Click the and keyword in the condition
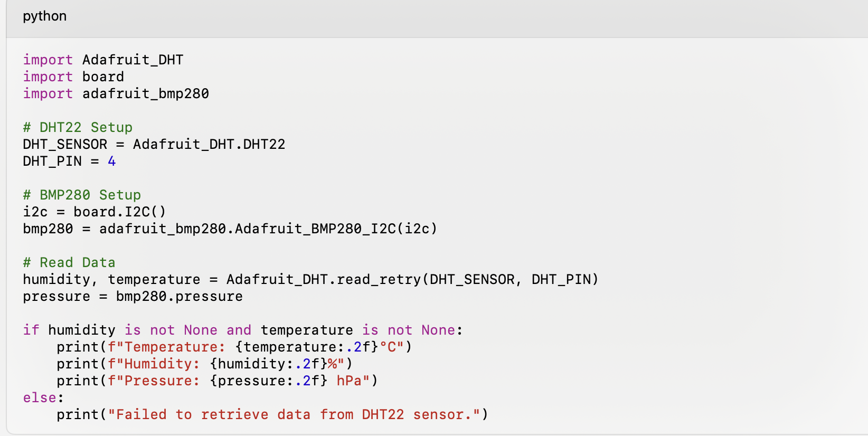This screenshot has height=436, width=868. tap(239, 330)
